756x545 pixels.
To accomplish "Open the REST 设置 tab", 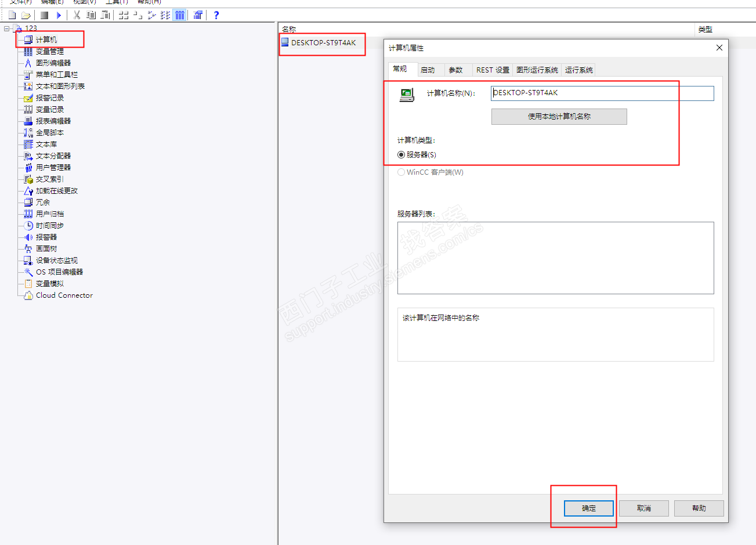I will pos(493,70).
